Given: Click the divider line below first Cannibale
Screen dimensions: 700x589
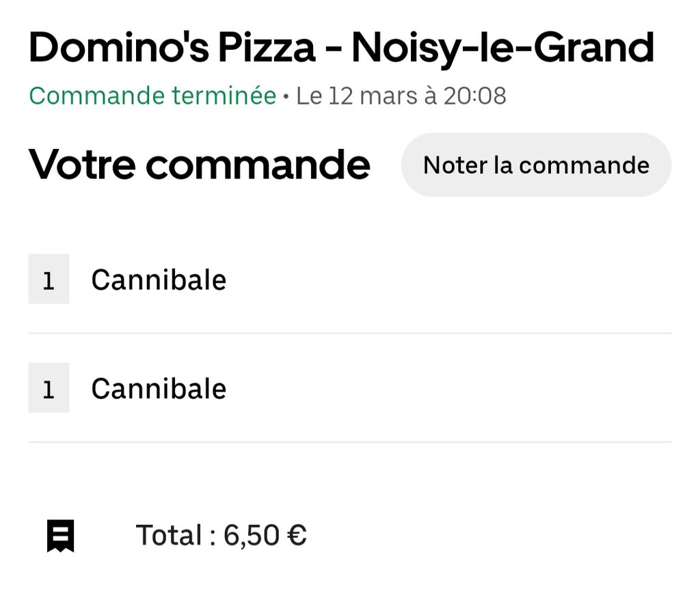Looking at the screenshot, I should 349,333.
